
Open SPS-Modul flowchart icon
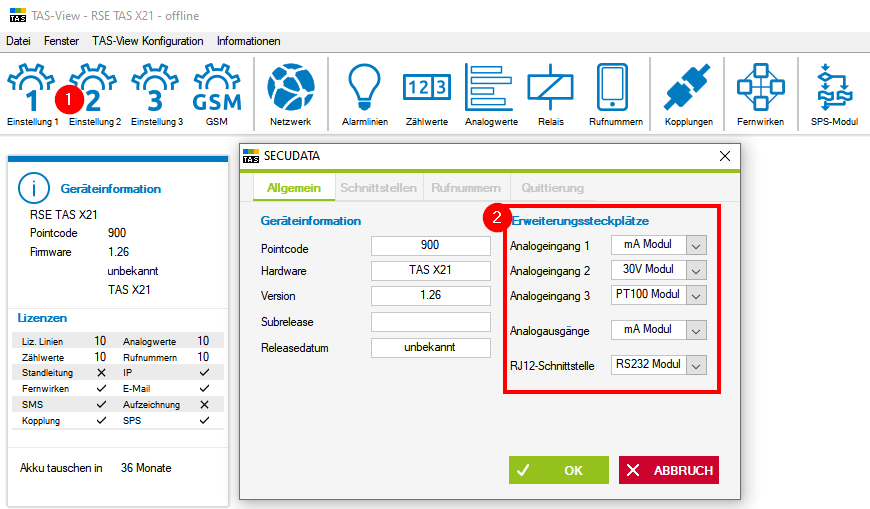pos(834,87)
